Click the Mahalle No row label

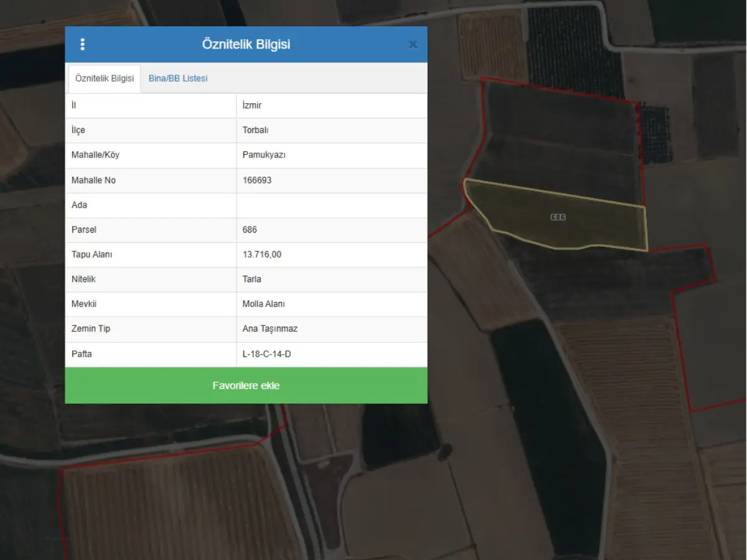click(93, 180)
